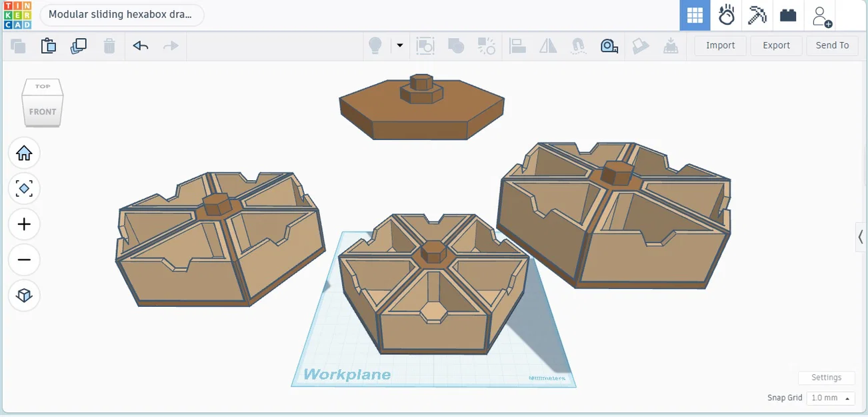Paste with the clipboard Paste icon

[49, 45]
